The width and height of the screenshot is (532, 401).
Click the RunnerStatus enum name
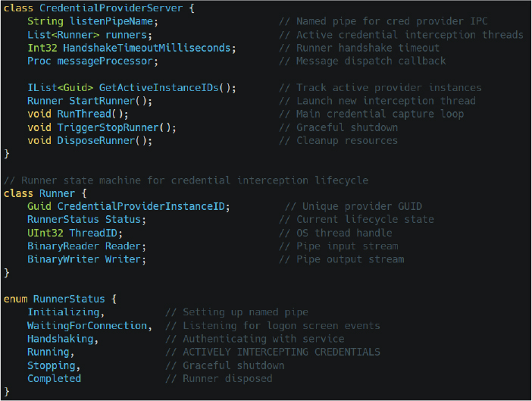(69, 299)
